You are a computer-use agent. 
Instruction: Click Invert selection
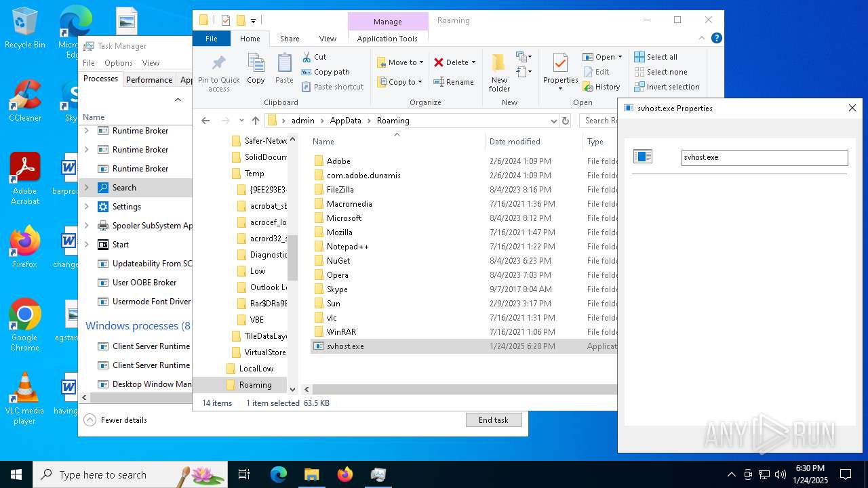(667, 87)
